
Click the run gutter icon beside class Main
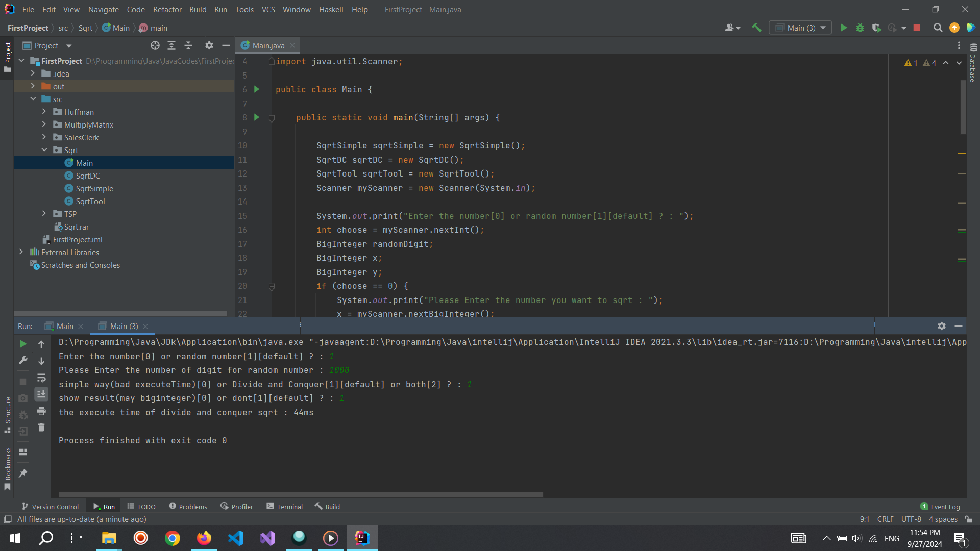pos(257,89)
